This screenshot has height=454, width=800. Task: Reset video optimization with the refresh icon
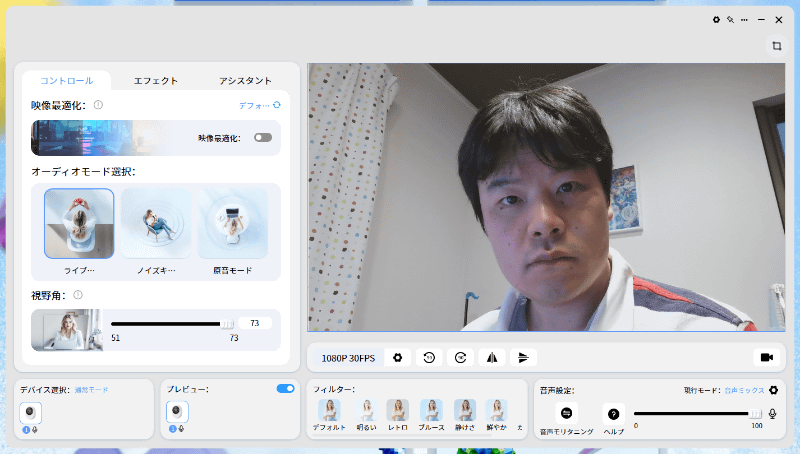pos(277,105)
